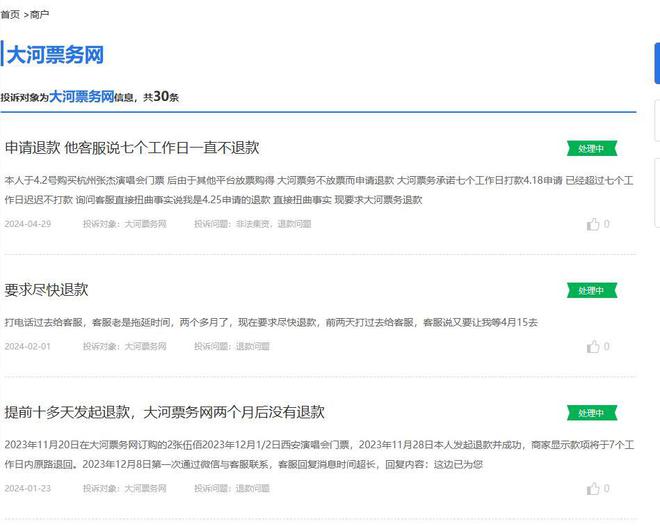Upvote the 提前十多天发起退款 complaint

tap(594, 489)
